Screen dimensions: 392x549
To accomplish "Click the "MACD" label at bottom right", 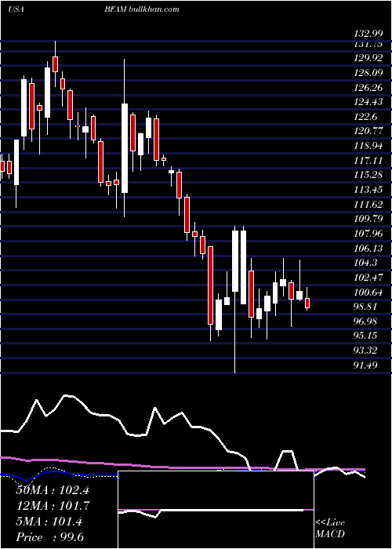I will (330, 534).
